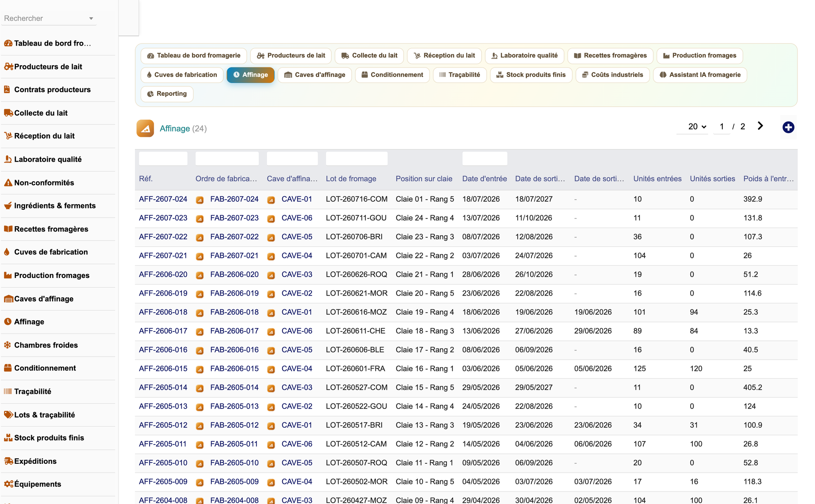This screenshot has height=504, width=815.
Task: Click the current page number field
Action: point(722,126)
